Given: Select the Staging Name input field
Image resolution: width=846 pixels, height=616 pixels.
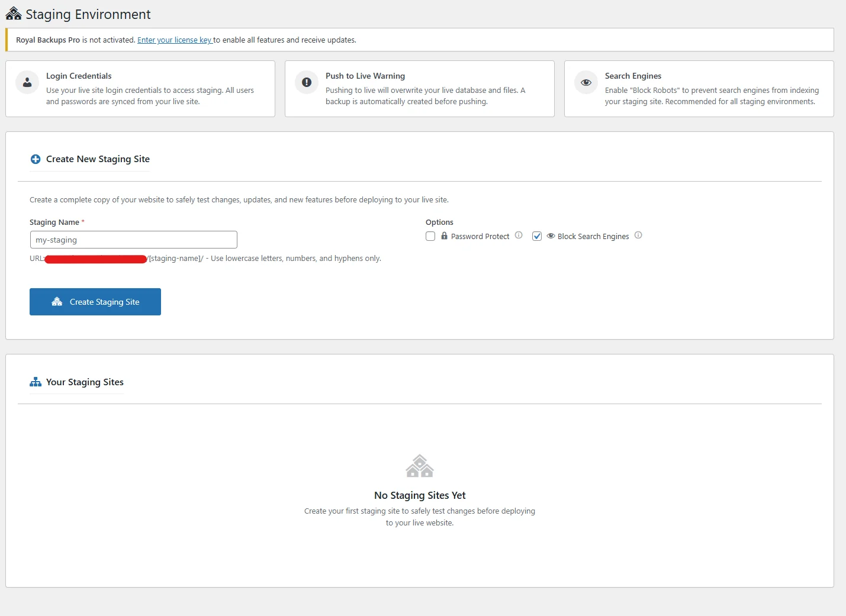Looking at the screenshot, I should point(133,239).
